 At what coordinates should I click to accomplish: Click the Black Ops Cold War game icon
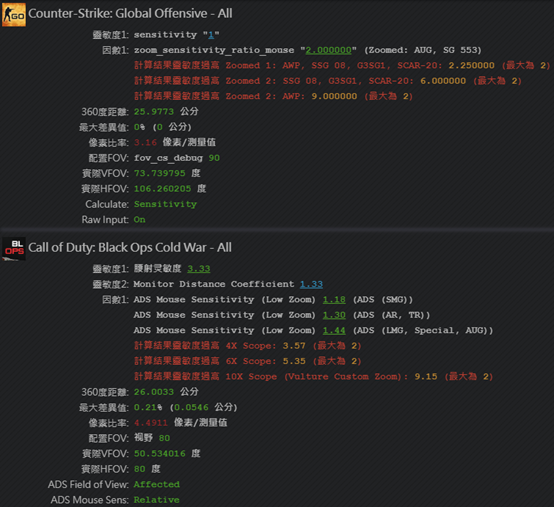pyautogui.click(x=14, y=249)
